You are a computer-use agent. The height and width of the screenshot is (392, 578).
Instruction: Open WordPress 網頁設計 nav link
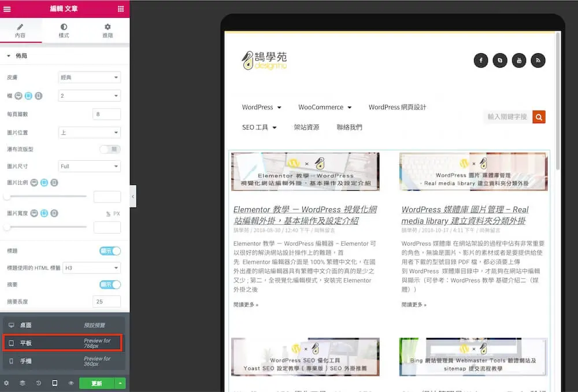pyautogui.click(x=398, y=108)
